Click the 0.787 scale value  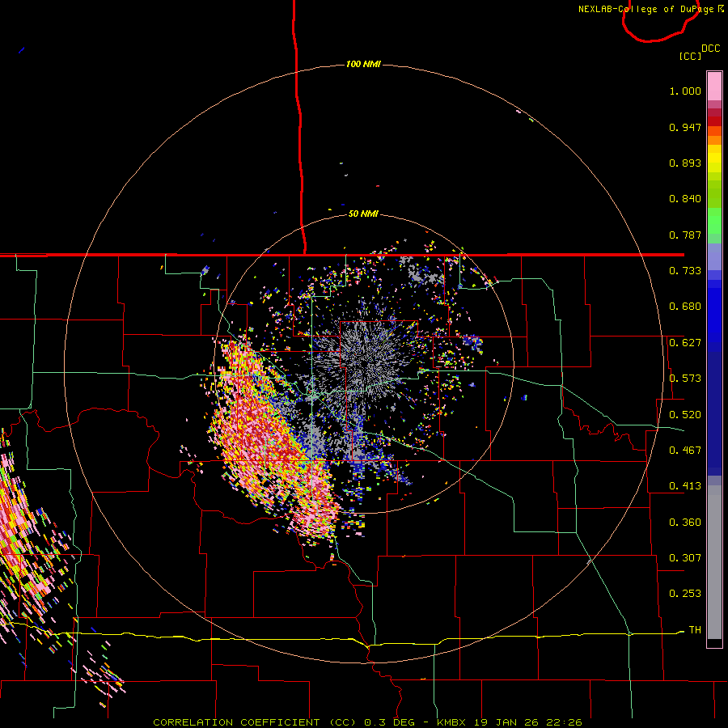pos(685,235)
